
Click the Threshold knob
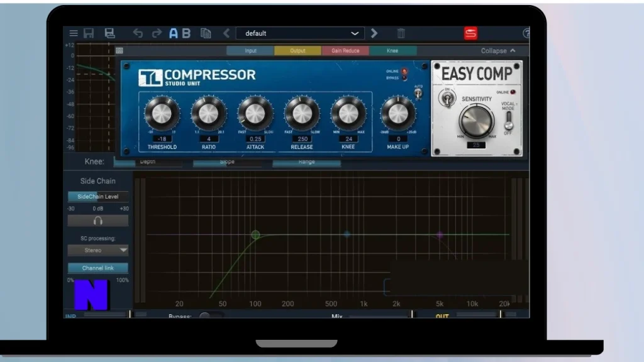coord(162,113)
